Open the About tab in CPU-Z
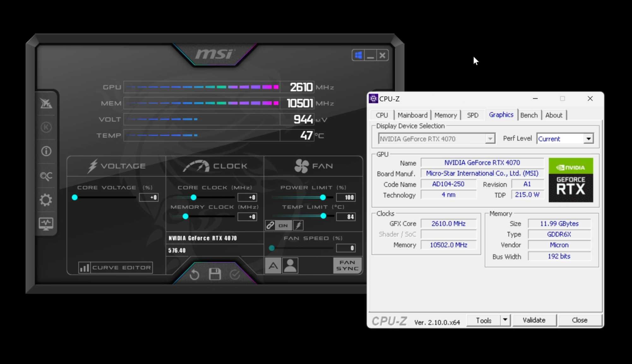Screen dimensions: 632x364 pos(554,115)
